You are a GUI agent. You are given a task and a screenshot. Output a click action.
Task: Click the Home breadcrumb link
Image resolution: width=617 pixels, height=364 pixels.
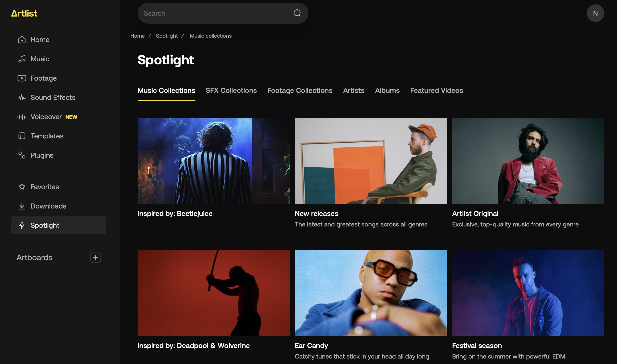click(137, 36)
